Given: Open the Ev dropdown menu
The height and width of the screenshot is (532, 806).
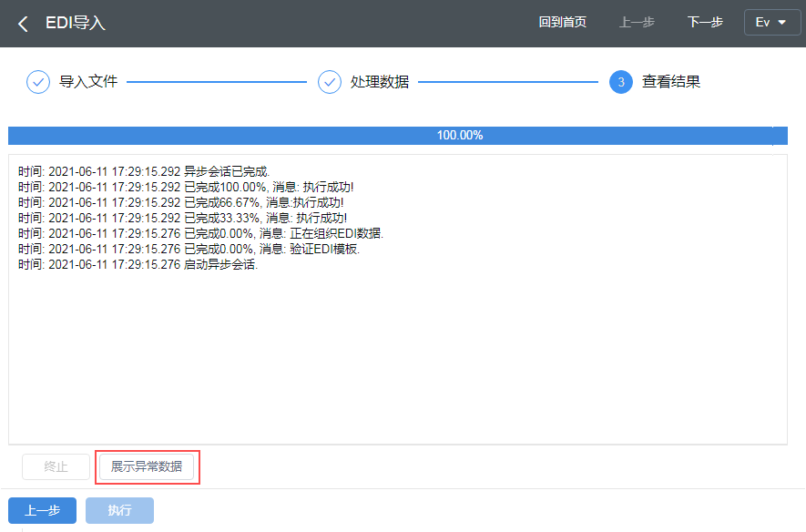Looking at the screenshot, I should pyautogui.click(x=771, y=23).
